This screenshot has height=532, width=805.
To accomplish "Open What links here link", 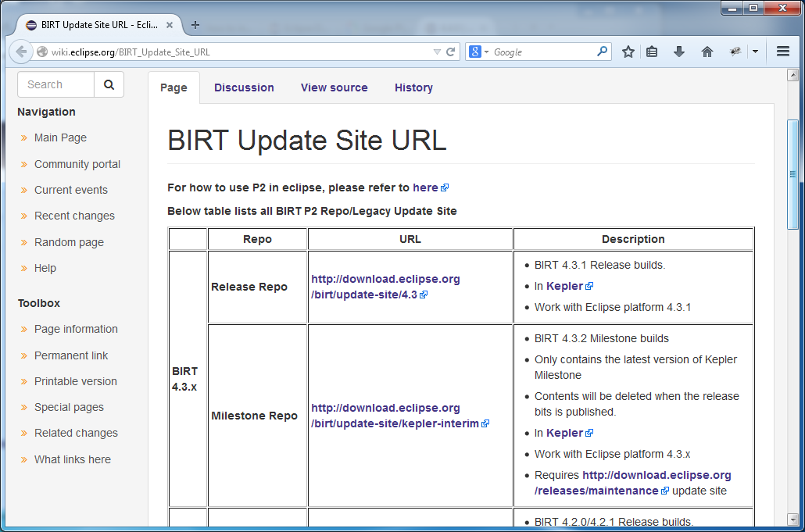I will [73, 459].
